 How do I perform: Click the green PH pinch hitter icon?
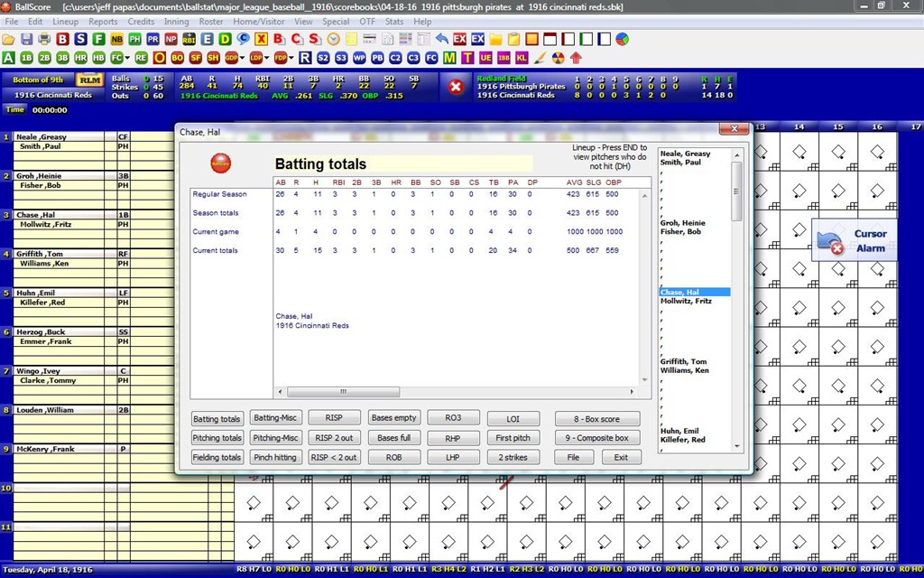(x=135, y=40)
